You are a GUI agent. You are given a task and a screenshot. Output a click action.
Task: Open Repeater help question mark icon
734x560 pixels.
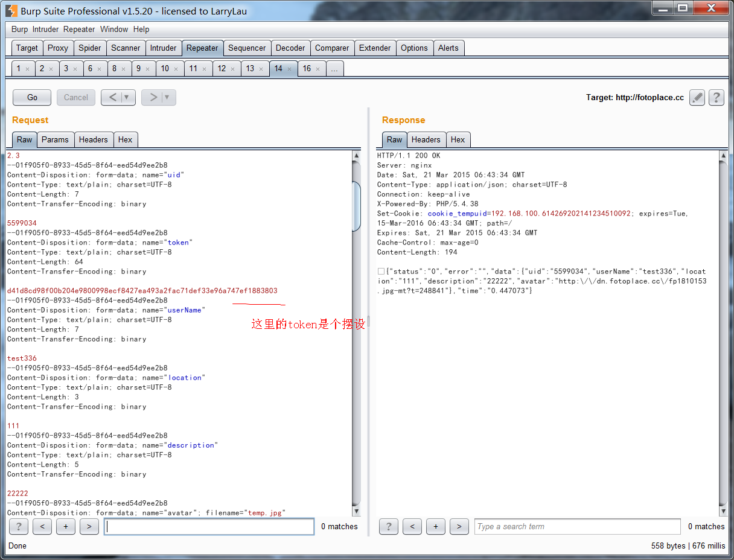(x=716, y=97)
